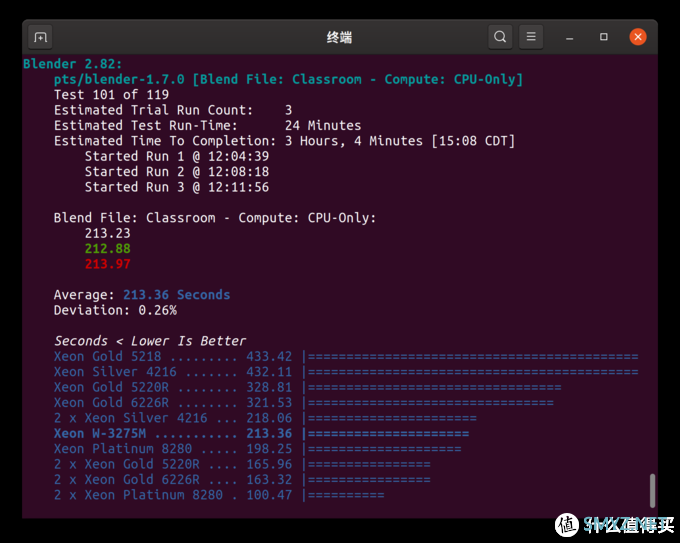Viewport: 680px width, 543px height.
Task: Click the single Xeon Gold 5220R row (328.81)
Action: pyautogui.click(x=307, y=387)
